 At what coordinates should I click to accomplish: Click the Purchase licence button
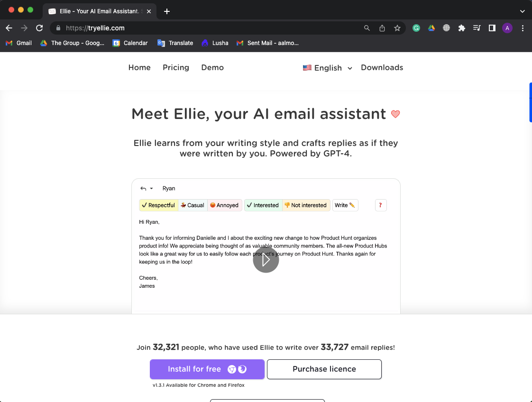click(324, 369)
